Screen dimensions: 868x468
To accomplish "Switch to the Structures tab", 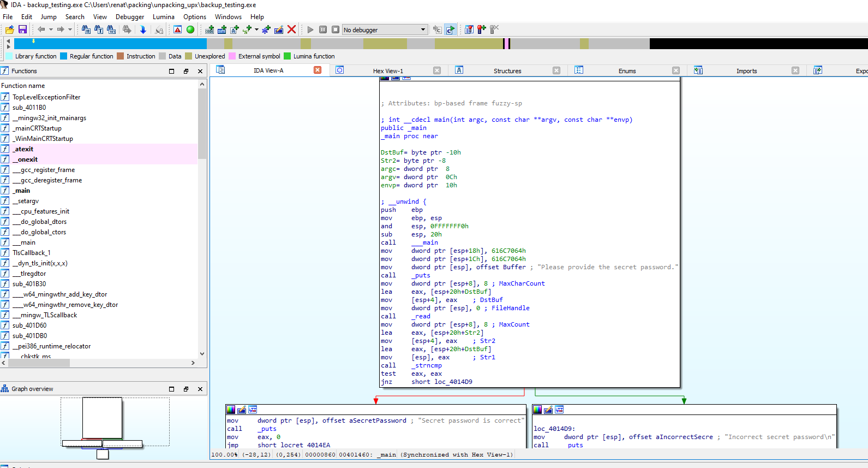I will click(x=507, y=71).
